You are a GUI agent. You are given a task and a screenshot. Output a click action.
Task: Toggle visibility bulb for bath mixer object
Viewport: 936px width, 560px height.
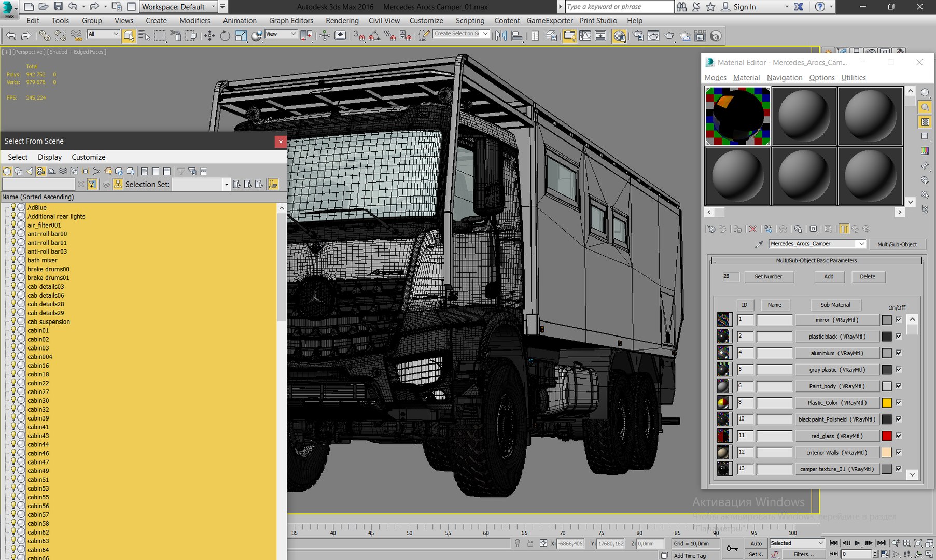[x=13, y=260]
